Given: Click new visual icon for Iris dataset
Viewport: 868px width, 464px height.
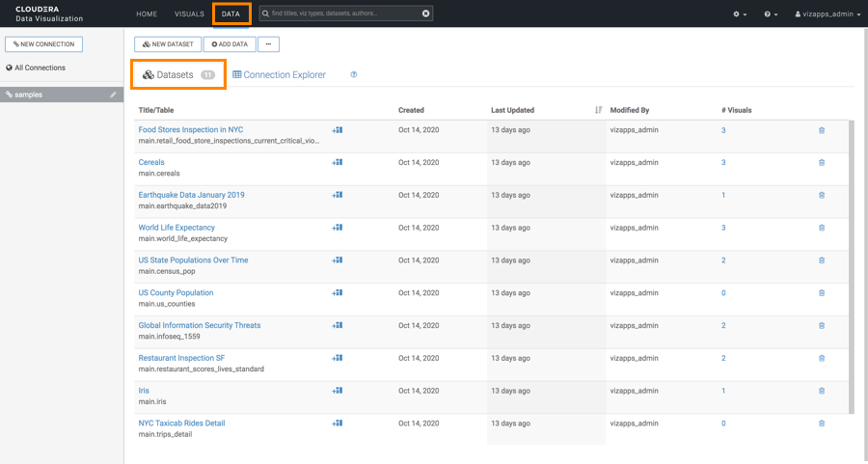Looking at the screenshot, I should 338,391.
